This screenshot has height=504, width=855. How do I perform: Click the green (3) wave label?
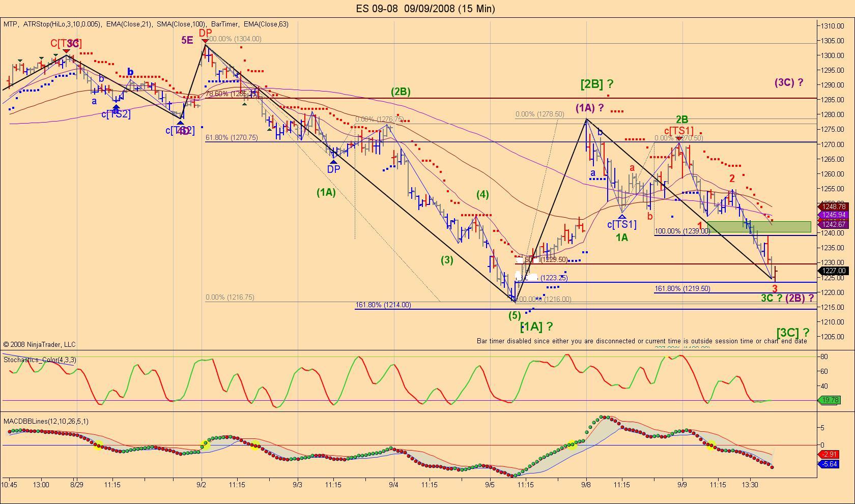447,260
